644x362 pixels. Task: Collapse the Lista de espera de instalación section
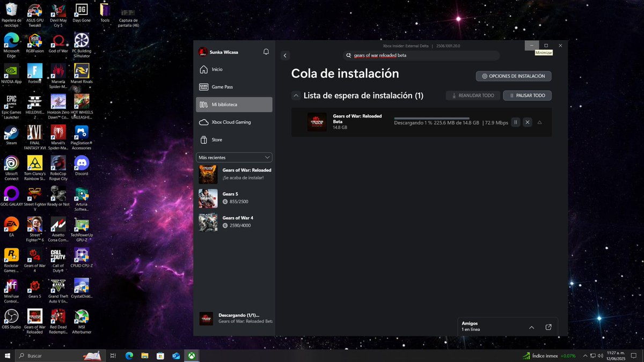coord(296,95)
